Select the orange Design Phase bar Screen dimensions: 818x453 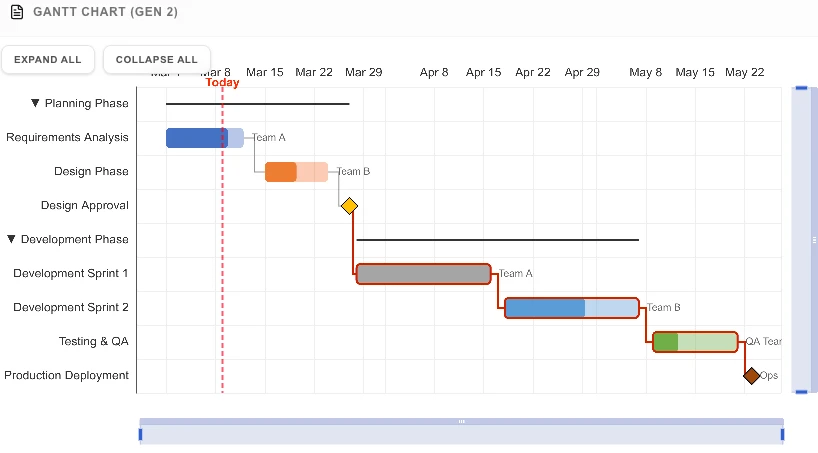pyautogui.click(x=296, y=172)
